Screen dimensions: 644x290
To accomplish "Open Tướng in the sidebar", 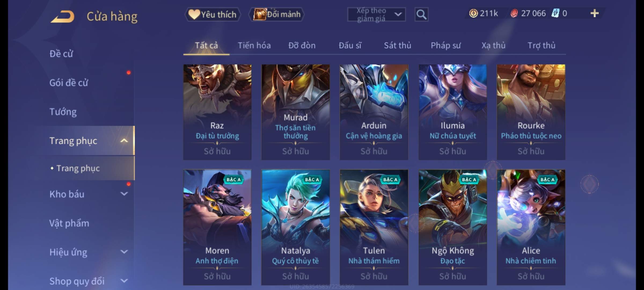I will tap(63, 112).
